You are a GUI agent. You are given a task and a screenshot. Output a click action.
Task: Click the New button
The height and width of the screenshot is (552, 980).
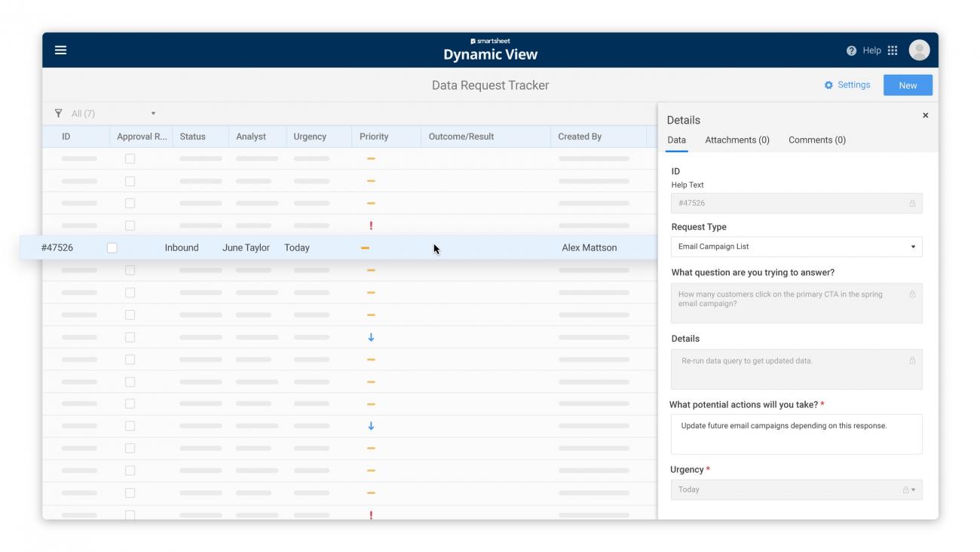coord(908,85)
